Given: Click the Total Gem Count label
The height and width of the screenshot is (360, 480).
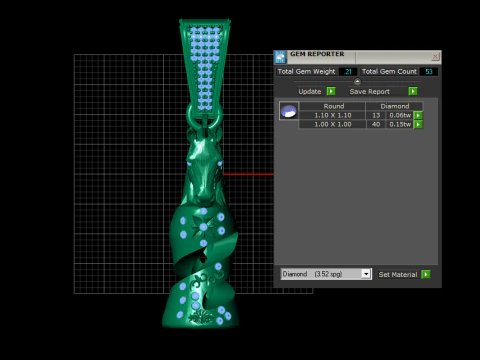Looking at the screenshot, I should pyautogui.click(x=389, y=71).
